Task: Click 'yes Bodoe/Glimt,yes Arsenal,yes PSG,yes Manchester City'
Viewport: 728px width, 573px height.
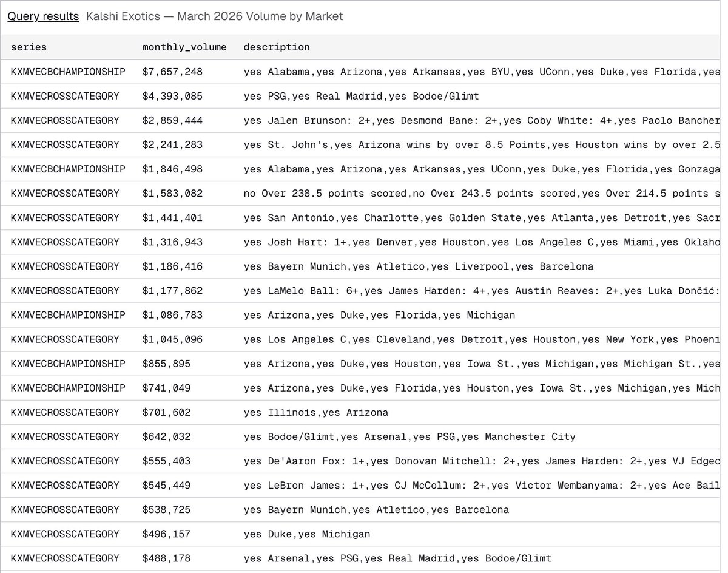Action: pyautogui.click(x=409, y=436)
